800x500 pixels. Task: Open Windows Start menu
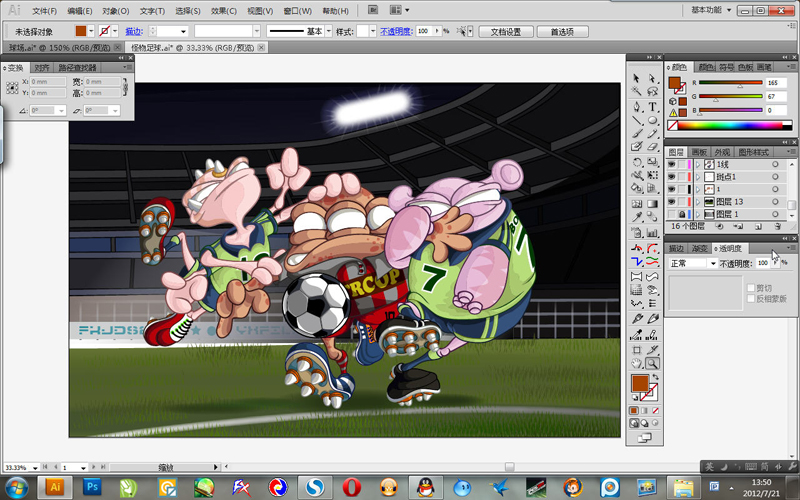(17, 487)
